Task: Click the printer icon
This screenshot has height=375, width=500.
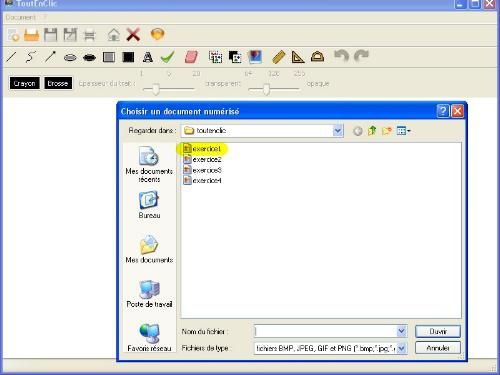Action: click(89, 35)
